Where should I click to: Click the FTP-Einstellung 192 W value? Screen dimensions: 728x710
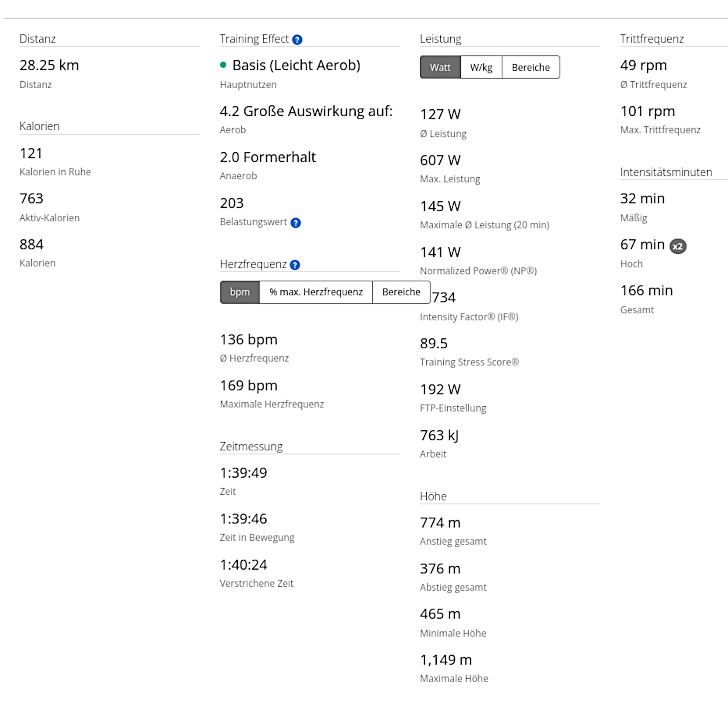click(x=440, y=389)
